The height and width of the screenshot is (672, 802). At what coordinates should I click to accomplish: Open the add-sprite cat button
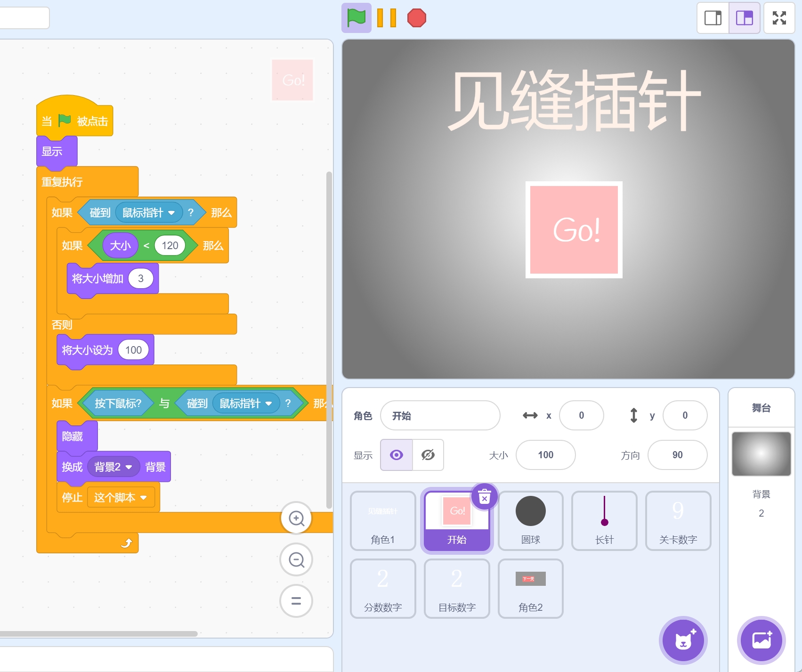click(682, 640)
